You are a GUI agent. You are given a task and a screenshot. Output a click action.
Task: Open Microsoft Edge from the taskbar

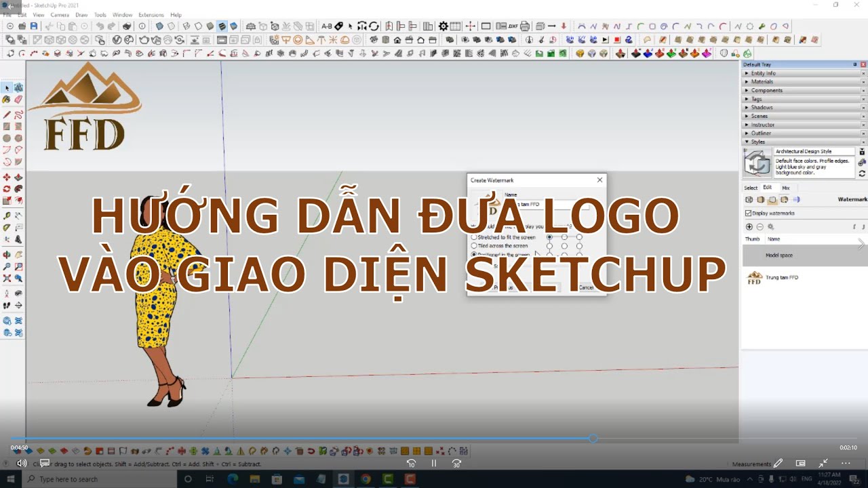tap(233, 479)
